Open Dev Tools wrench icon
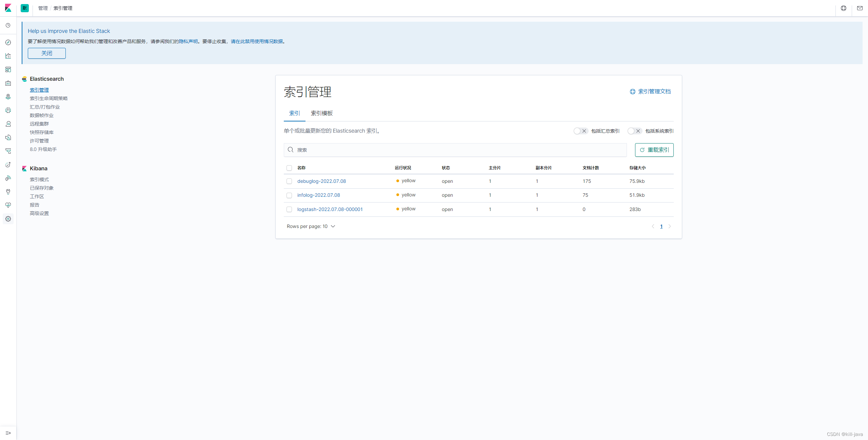Image resolution: width=868 pixels, height=440 pixels. click(8, 192)
